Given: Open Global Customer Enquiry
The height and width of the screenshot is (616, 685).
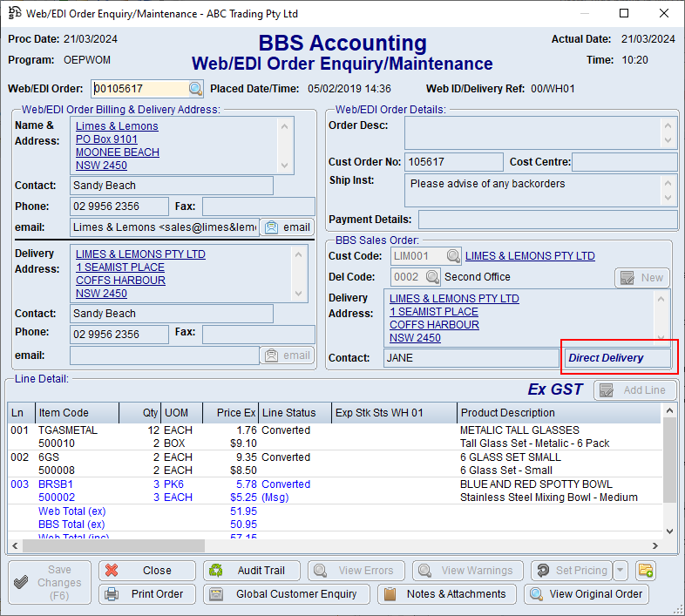Looking at the screenshot, I should click(286, 594).
